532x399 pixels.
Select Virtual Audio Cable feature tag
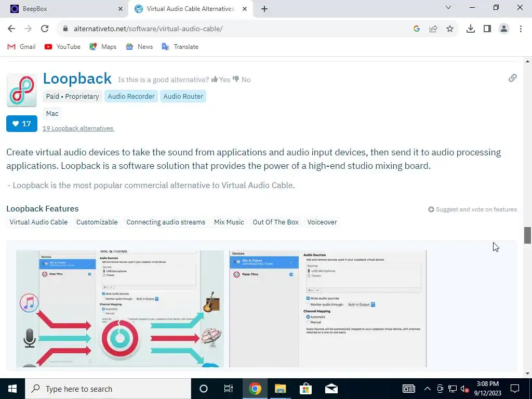tap(38, 222)
